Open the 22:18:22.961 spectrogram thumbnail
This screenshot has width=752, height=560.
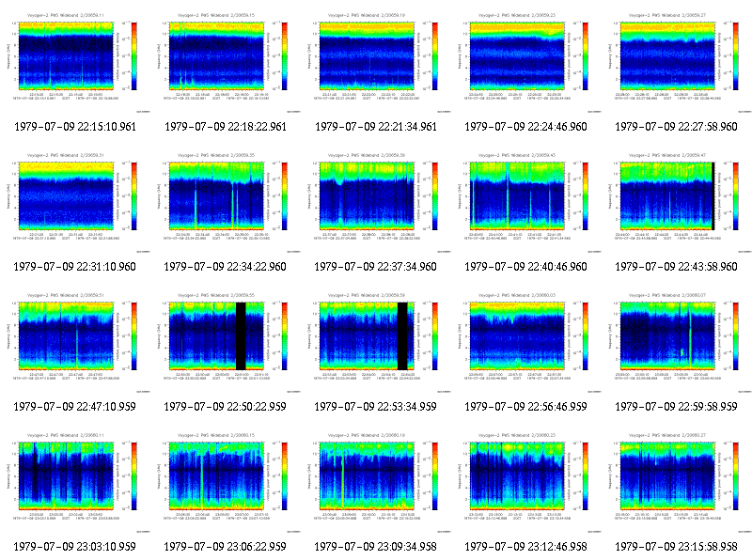pyautogui.click(x=226, y=62)
